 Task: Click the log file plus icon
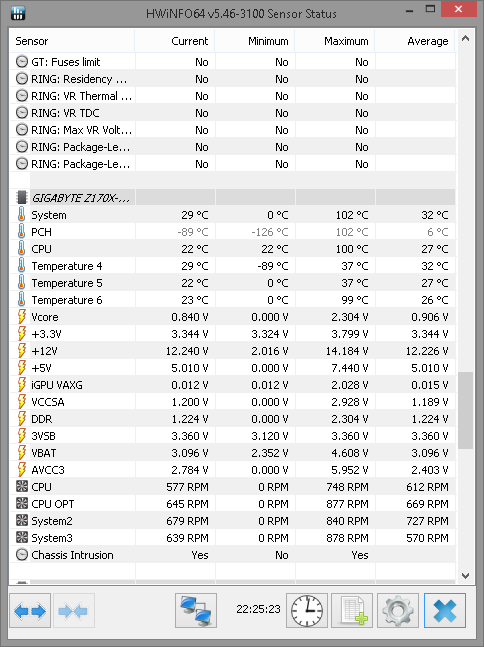point(352,610)
